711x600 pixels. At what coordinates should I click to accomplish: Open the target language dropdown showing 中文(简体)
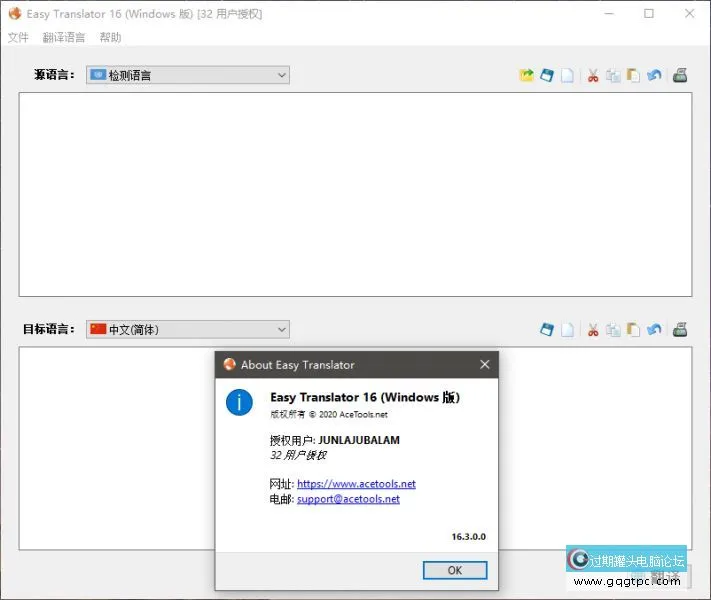click(x=188, y=329)
